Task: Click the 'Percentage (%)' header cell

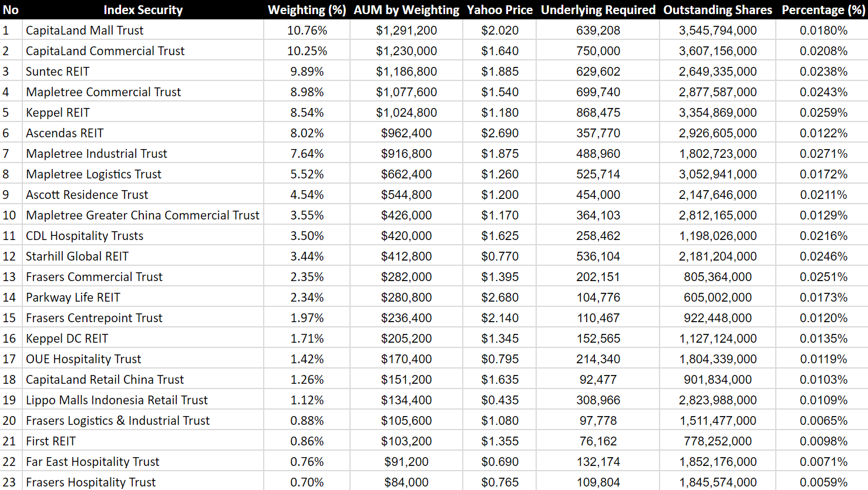Action: pyautogui.click(x=823, y=10)
